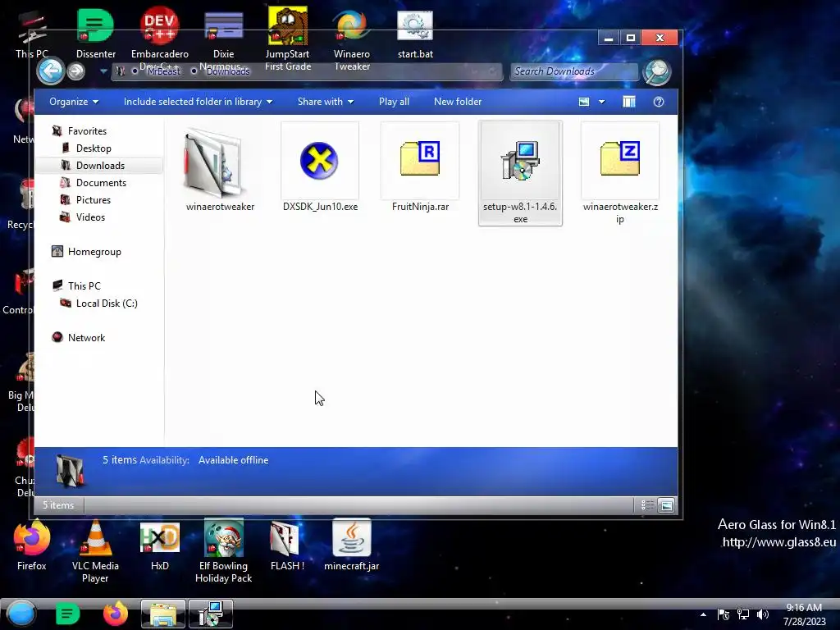Select the winaerotweaker.zip archive
Screen dimensions: 840x630
coord(620,173)
